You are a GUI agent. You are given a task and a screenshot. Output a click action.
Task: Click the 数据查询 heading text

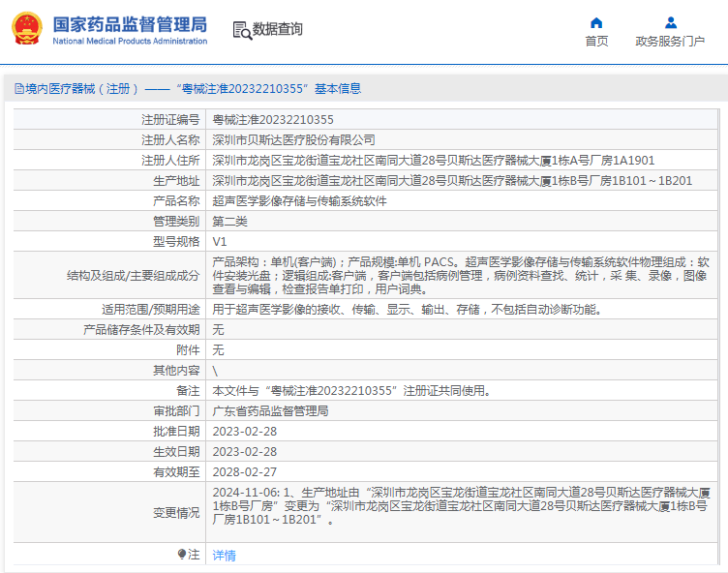277,29
